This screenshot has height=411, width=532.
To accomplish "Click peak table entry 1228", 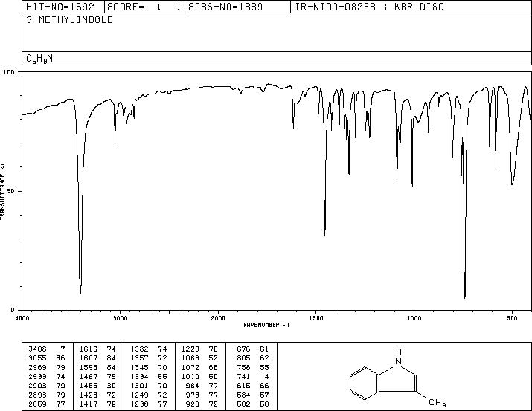I will [x=190, y=349].
